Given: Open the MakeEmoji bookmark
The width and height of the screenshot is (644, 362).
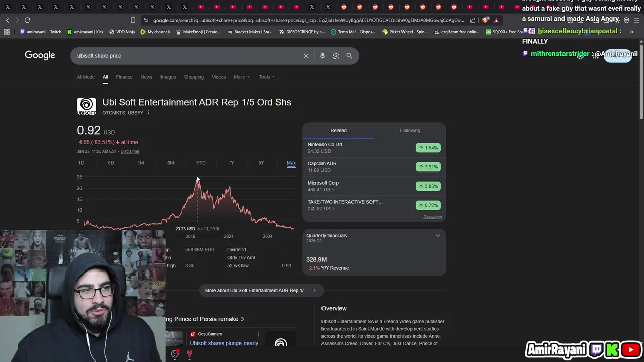Looking at the screenshot, I should coord(198,32).
